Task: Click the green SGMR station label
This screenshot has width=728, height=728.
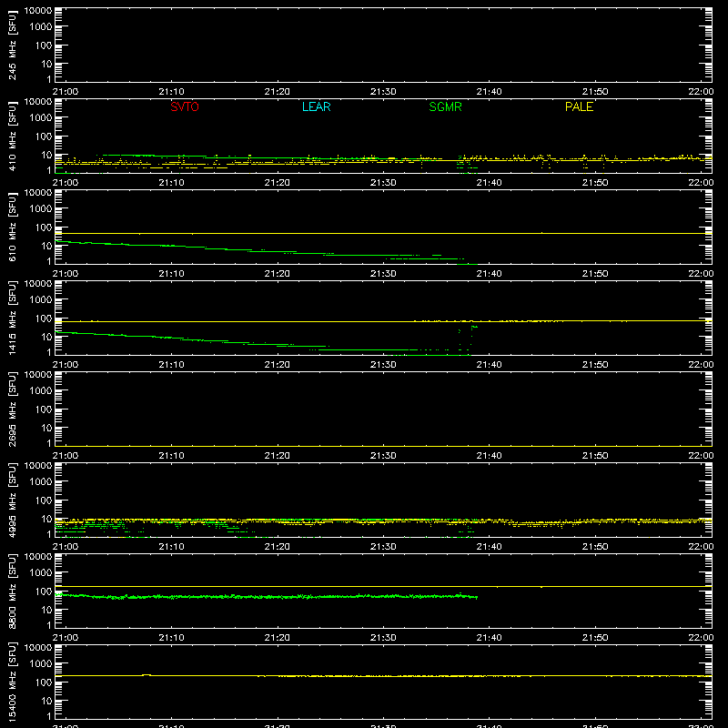Action: click(x=445, y=106)
